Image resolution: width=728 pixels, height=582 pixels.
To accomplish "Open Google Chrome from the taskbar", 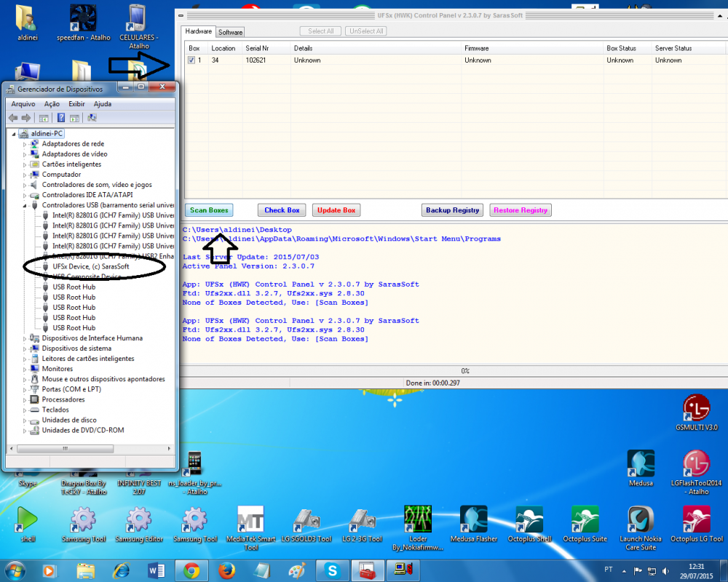I will [x=191, y=570].
